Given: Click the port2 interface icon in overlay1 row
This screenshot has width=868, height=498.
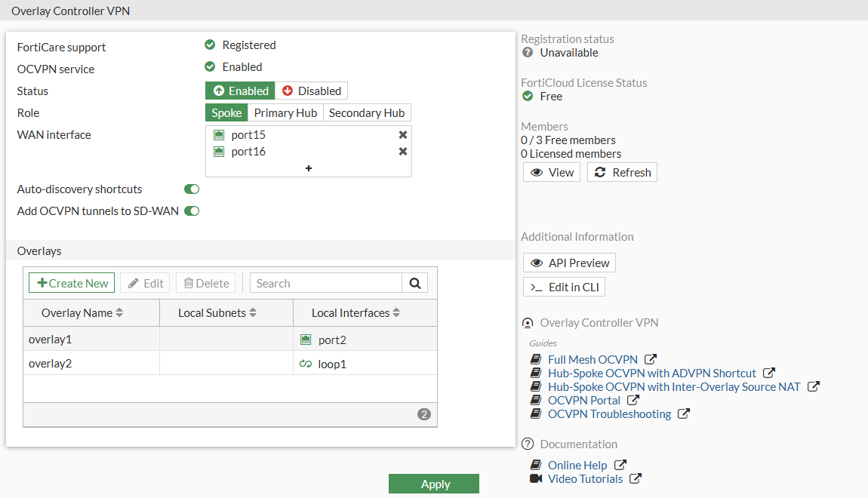Looking at the screenshot, I should 306,340.
